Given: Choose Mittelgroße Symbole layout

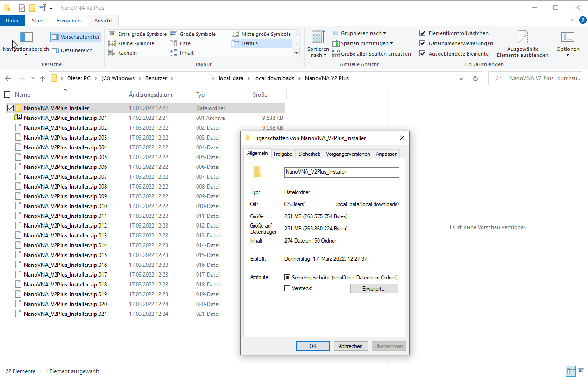Looking at the screenshot, I should (x=261, y=34).
